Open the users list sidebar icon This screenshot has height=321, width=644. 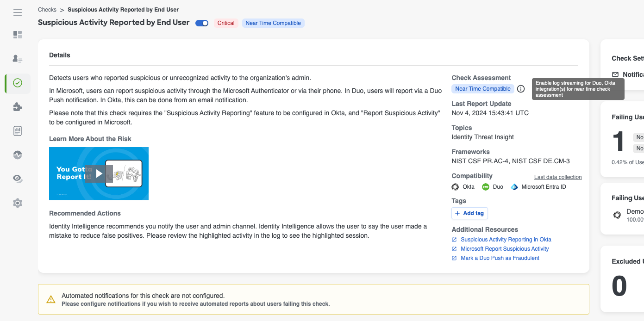18,59
